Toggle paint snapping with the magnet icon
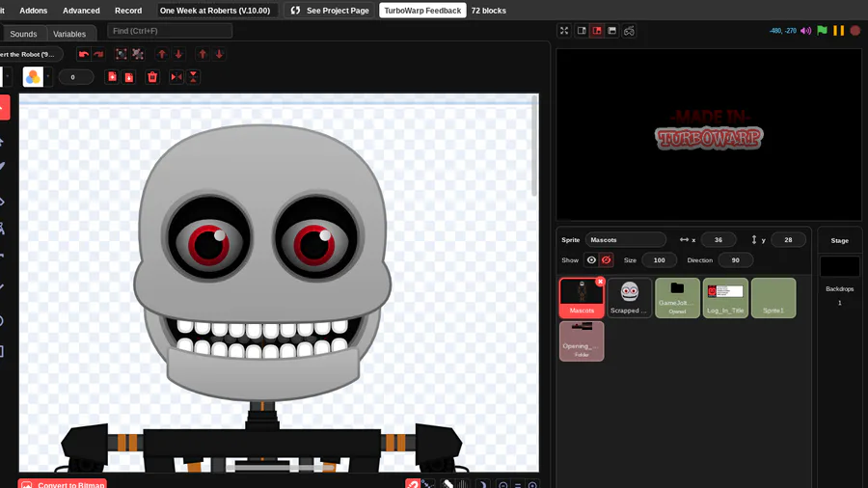This screenshot has height=488, width=868. click(413, 484)
